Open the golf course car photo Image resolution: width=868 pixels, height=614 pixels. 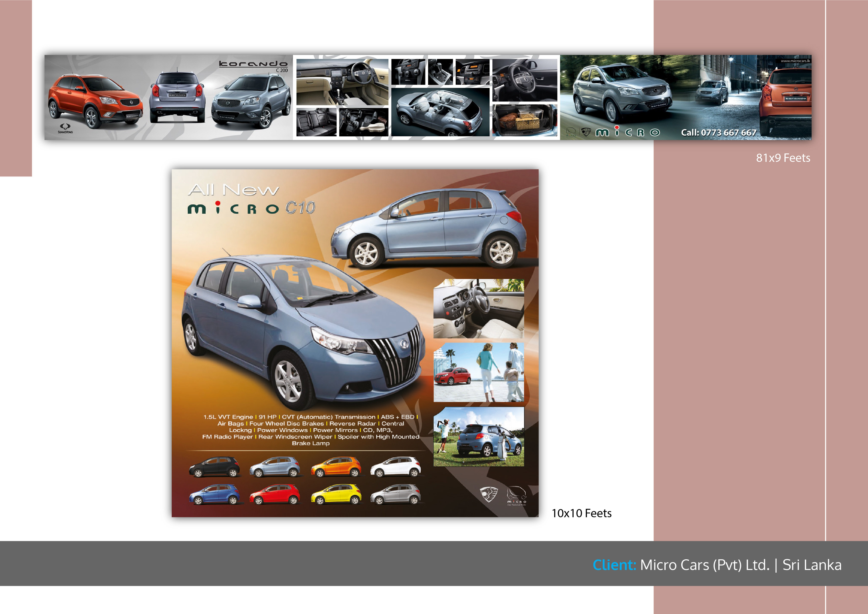(479, 437)
